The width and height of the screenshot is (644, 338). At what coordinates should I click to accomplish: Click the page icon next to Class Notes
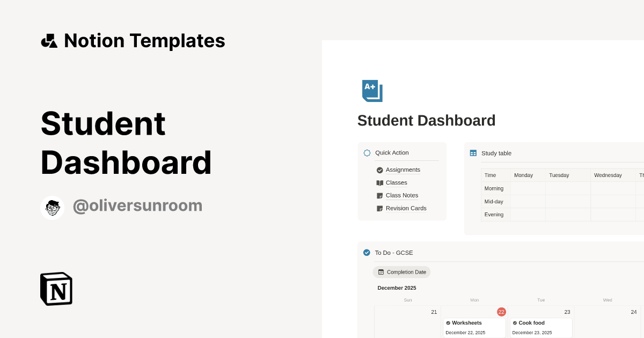point(379,195)
